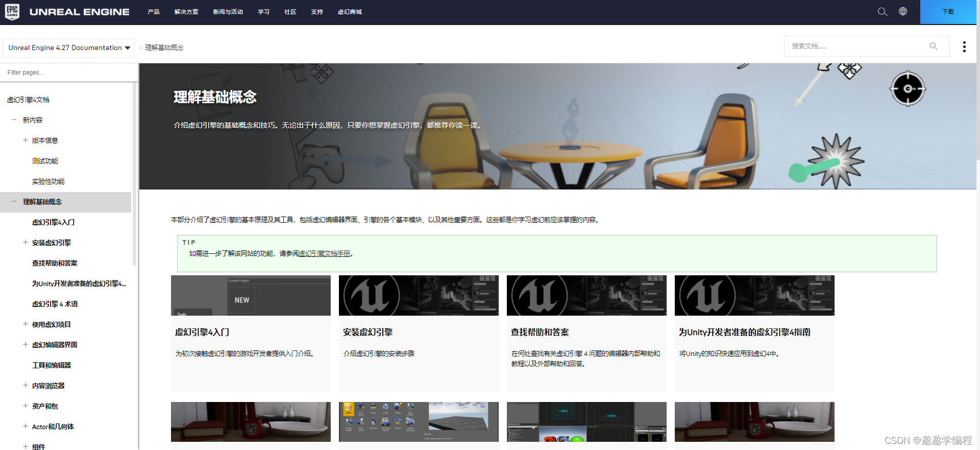The image size is (980, 450).
Task: Expand the 使用虚幻项目 tree node
Action: click(25, 324)
